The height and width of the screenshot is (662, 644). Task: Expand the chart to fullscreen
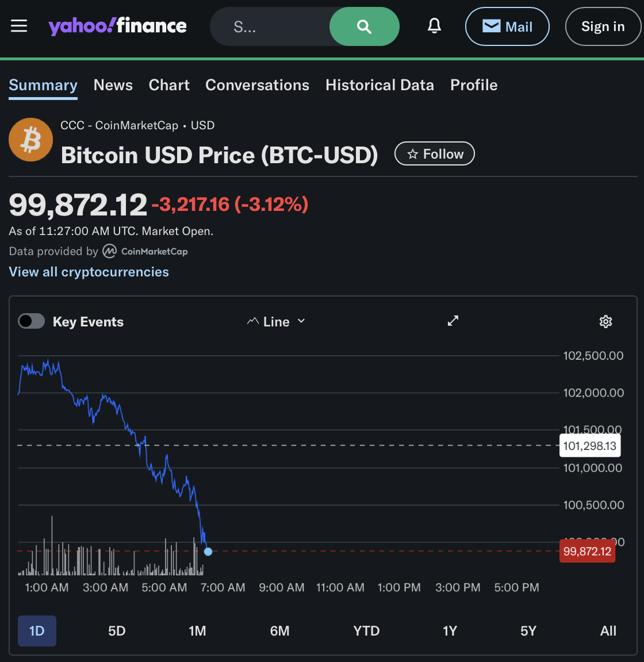point(453,321)
